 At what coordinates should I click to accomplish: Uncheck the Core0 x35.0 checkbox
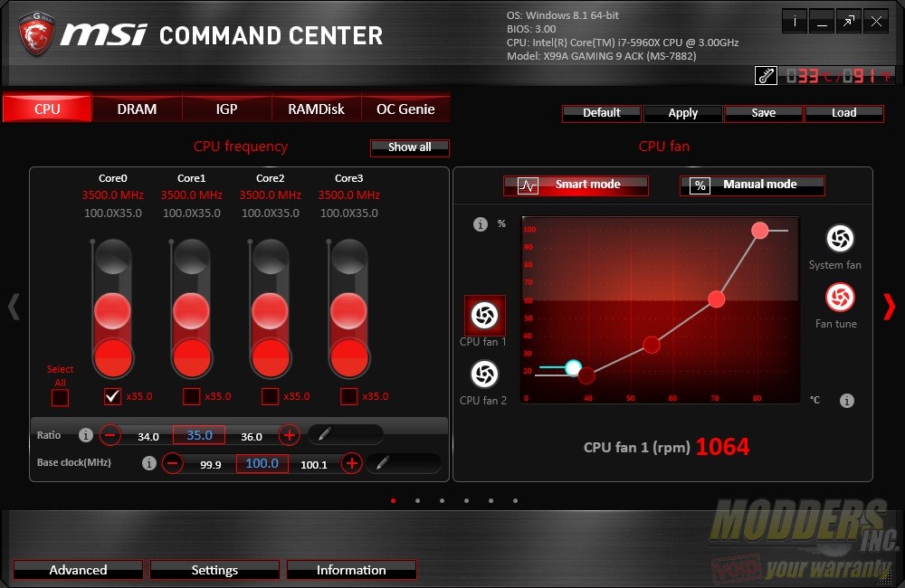pos(112,396)
